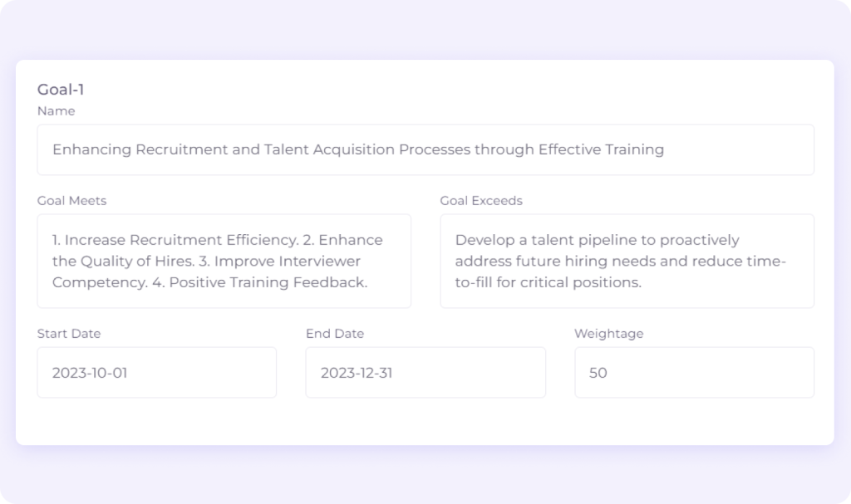Place cursor on the 2023-12-31 date text
This screenshot has height=504, width=851.
pyautogui.click(x=357, y=373)
